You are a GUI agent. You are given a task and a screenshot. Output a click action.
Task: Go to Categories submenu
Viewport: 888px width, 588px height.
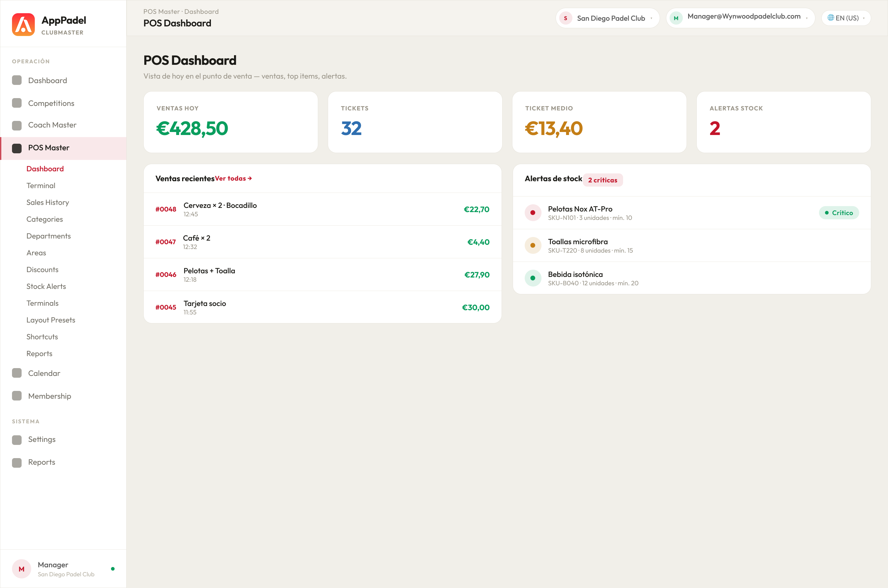pos(45,219)
